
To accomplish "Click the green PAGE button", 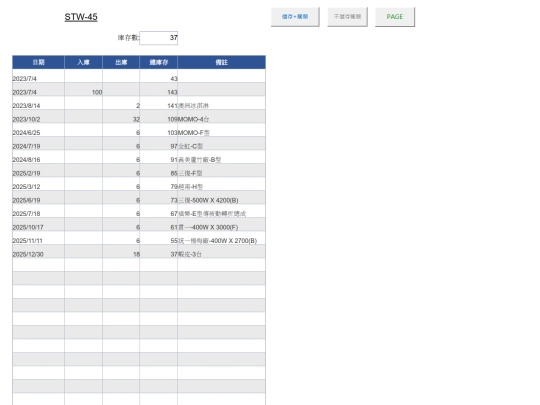I will [x=395, y=17].
